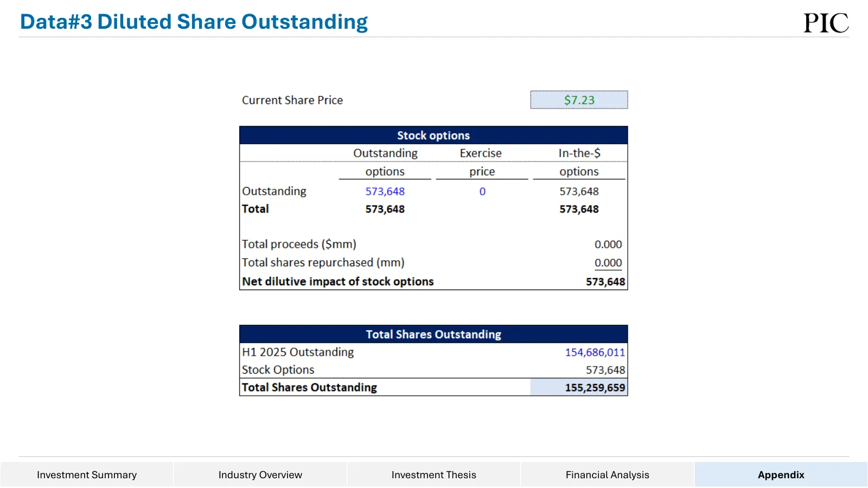Select the Net dilutive impact value 573,648
The width and height of the screenshot is (868, 488).
605,282
